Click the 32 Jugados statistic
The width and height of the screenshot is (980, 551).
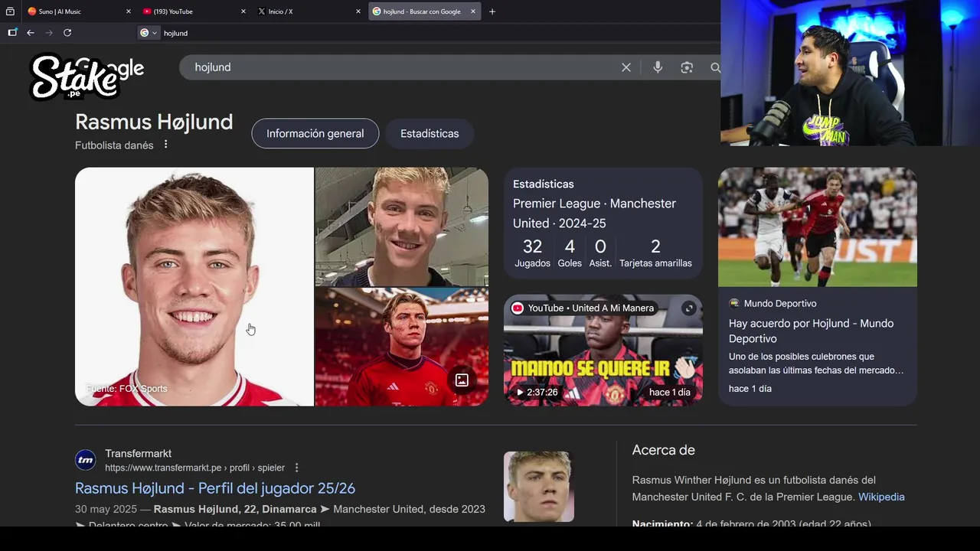click(x=532, y=253)
